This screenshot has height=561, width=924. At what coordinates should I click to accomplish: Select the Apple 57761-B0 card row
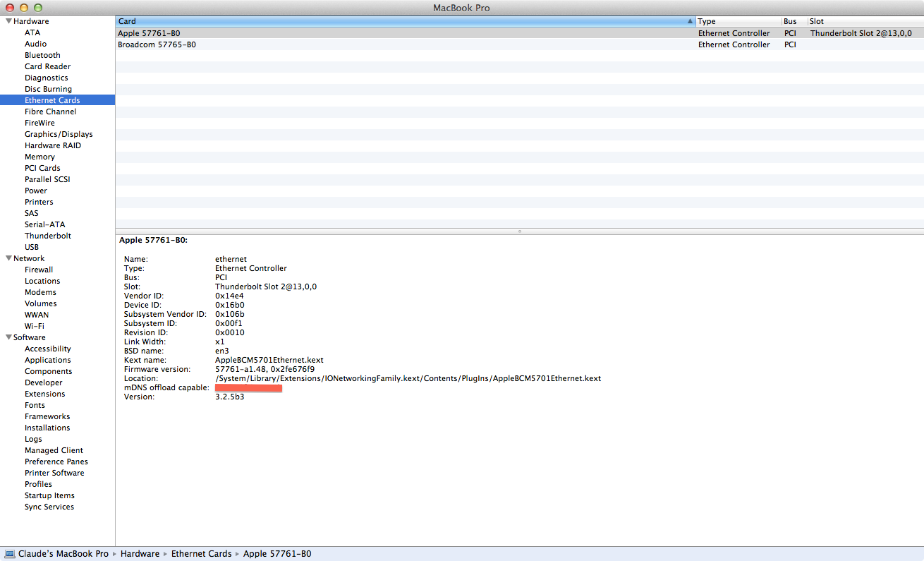pos(520,33)
